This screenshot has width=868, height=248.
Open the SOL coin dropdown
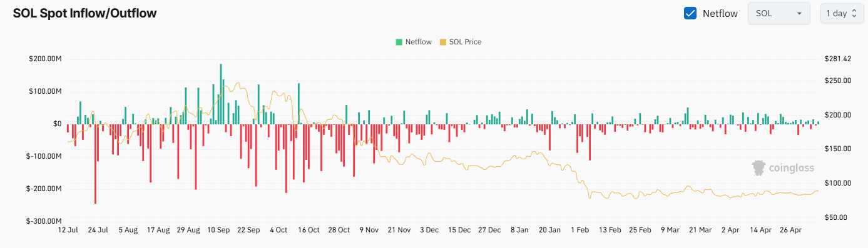779,13
